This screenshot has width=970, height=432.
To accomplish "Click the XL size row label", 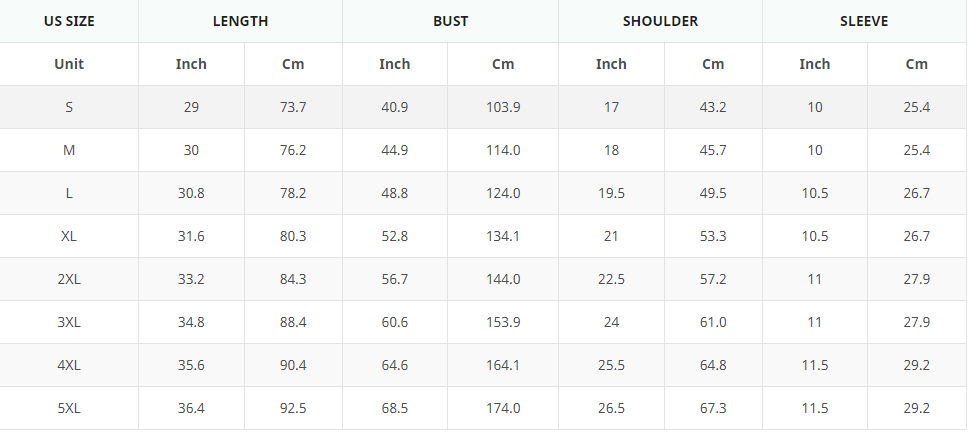I will coord(69,236).
